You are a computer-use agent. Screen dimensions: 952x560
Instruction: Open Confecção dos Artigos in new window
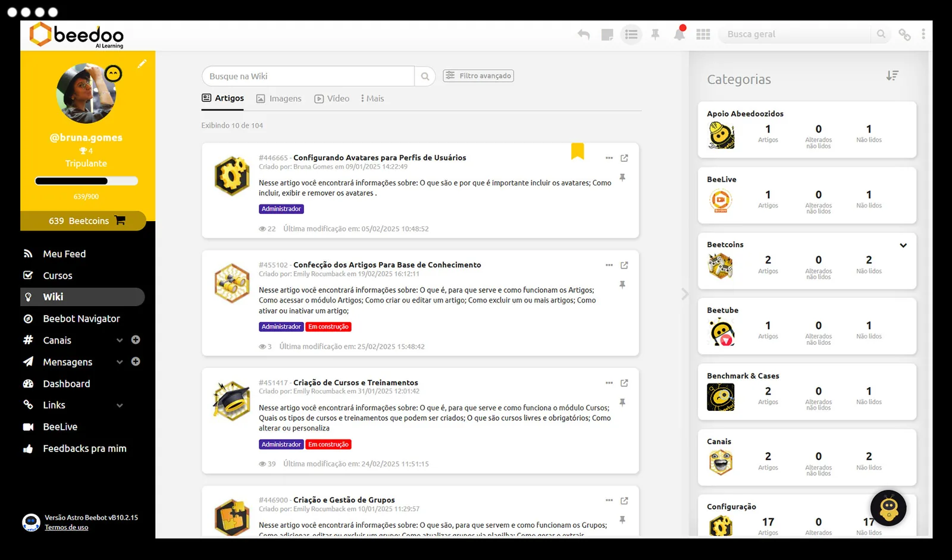tap(624, 265)
